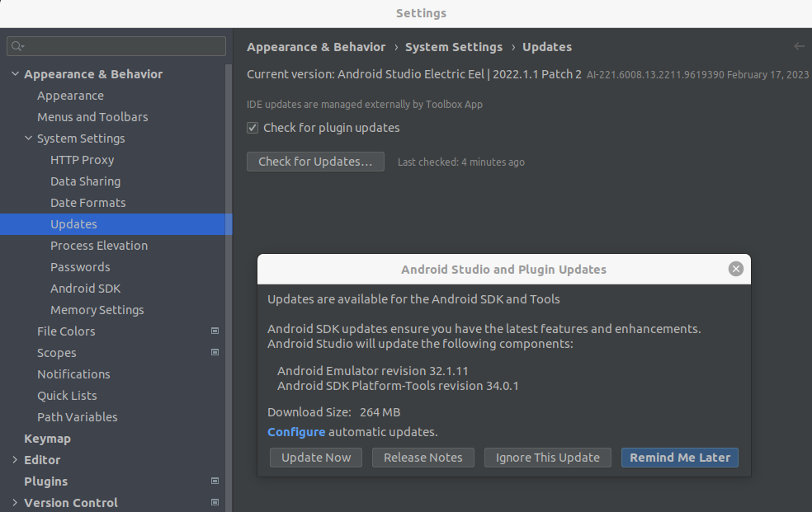This screenshot has height=512, width=812.
Task: Click the project-level icon next to File Colors
Action: [x=215, y=331]
